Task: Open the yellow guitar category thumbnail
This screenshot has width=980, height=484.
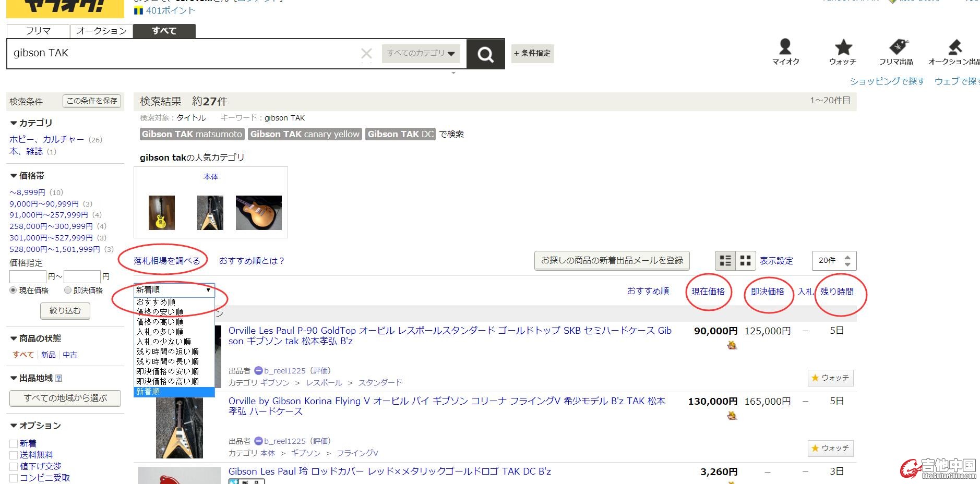Action: [162, 213]
